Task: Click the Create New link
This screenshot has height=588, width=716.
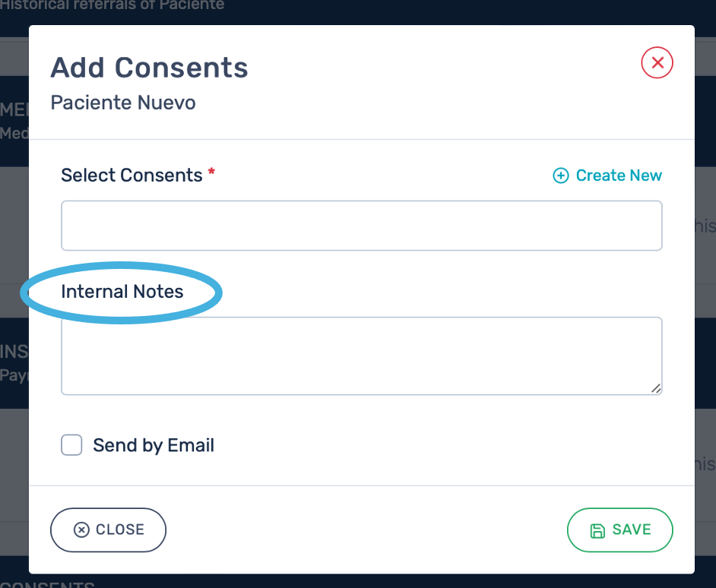Action: pos(618,175)
